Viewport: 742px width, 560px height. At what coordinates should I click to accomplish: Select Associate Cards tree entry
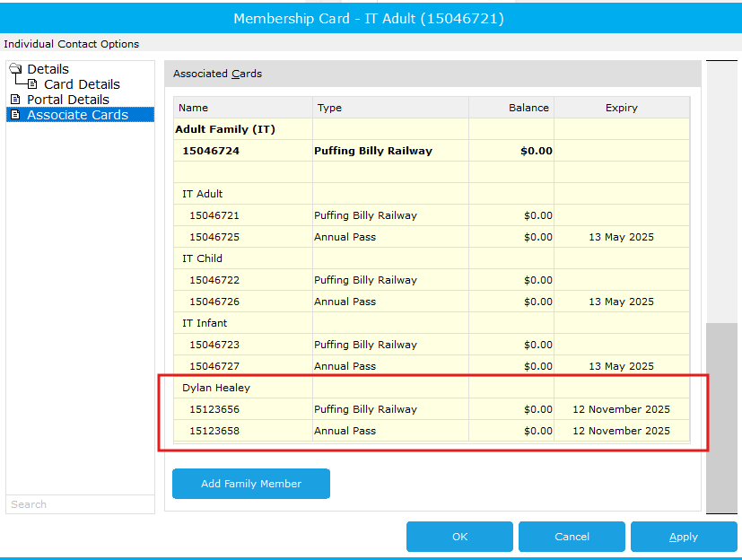77,115
